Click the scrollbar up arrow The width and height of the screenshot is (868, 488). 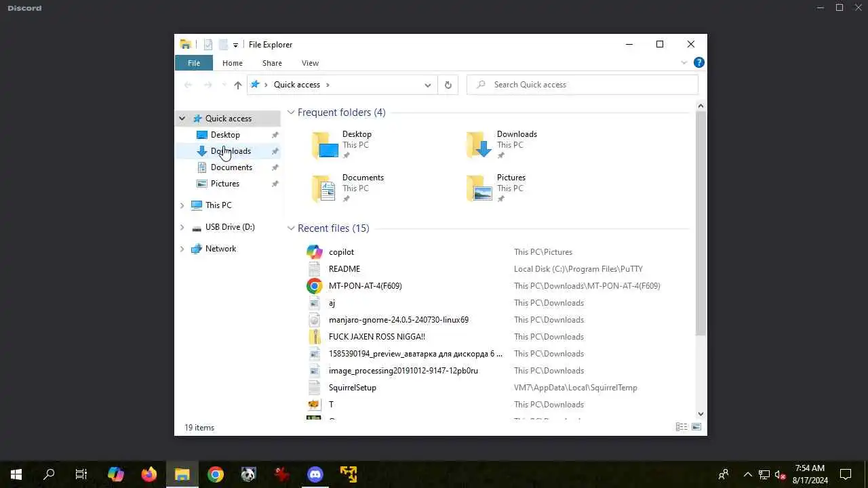[701, 106]
